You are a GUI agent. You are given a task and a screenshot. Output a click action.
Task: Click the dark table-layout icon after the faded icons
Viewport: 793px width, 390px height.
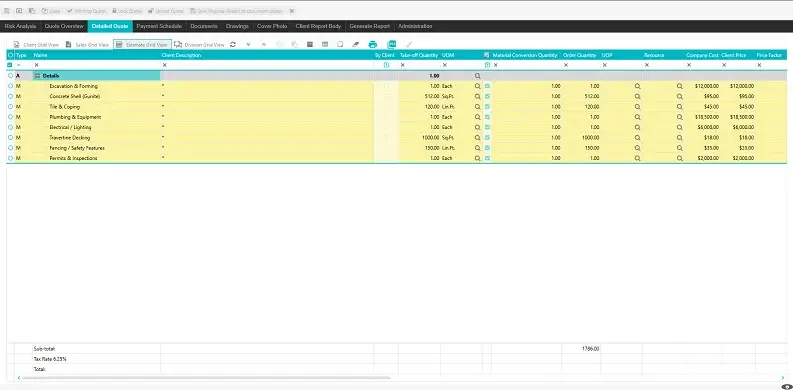[310, 45]
